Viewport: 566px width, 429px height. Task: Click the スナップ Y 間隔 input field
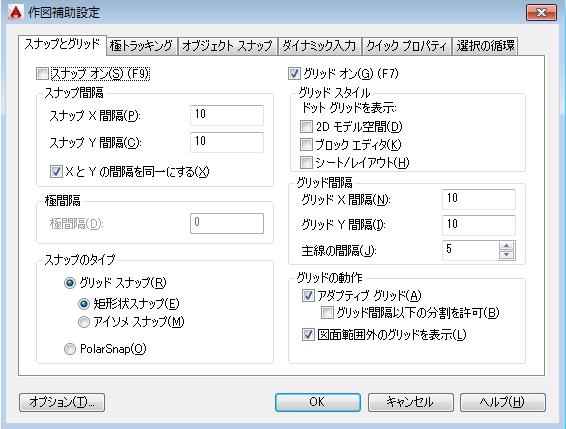click(227, 142)
